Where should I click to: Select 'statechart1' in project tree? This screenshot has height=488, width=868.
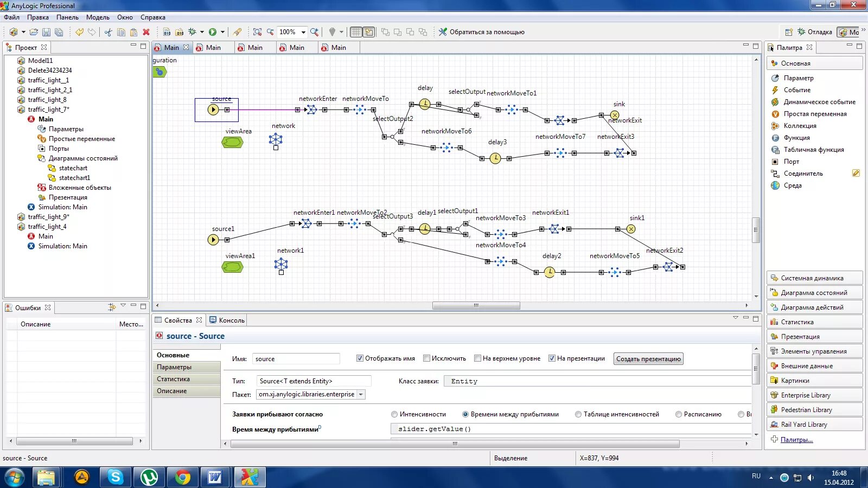(74, 178)
